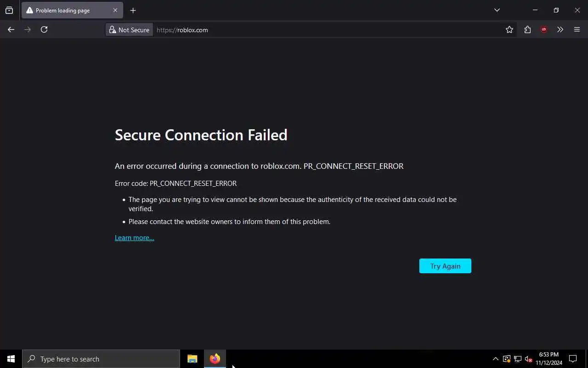Open the Learn more link
588x368 pixels.
[134, 238]
